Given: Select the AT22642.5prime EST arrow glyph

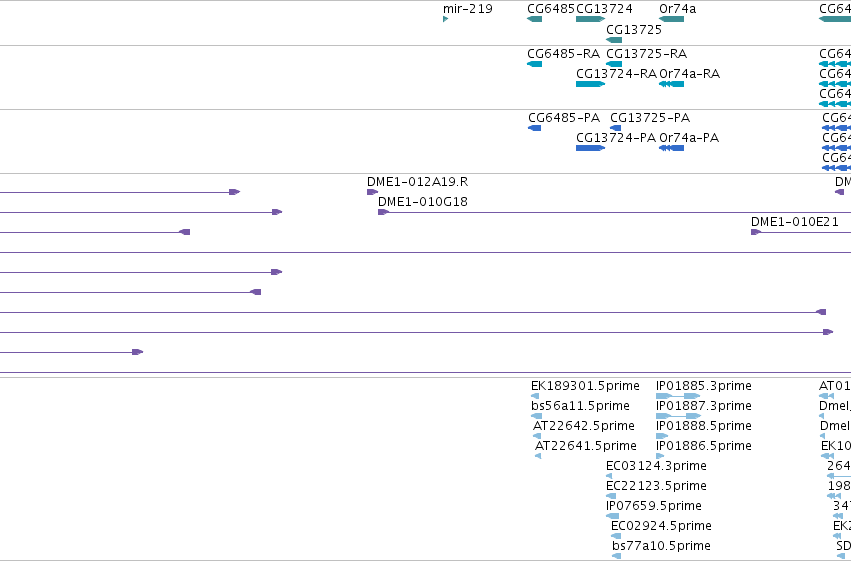Looking at the screenshot, I should [x=537, y=436].
